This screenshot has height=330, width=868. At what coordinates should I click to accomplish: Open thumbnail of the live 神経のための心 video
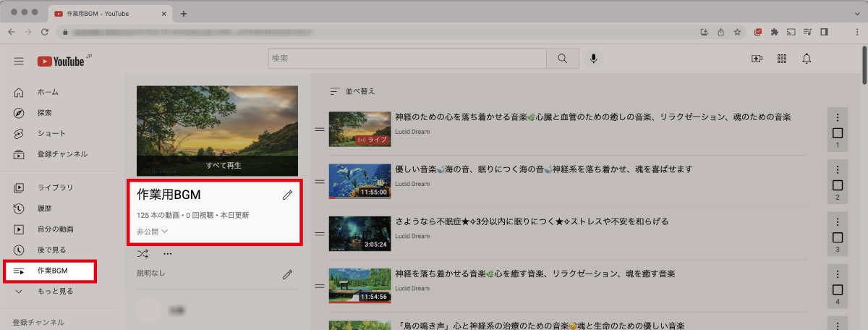coord(360,130)
